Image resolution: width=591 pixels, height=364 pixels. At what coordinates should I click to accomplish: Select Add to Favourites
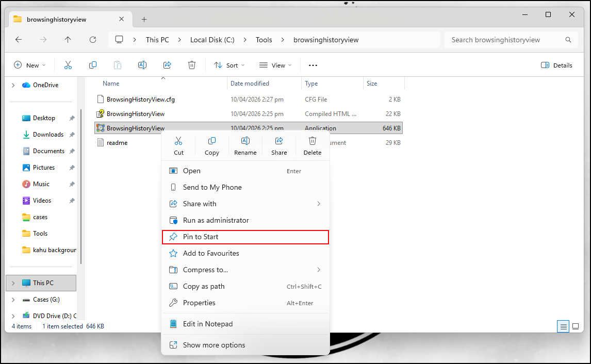[245, 253]
